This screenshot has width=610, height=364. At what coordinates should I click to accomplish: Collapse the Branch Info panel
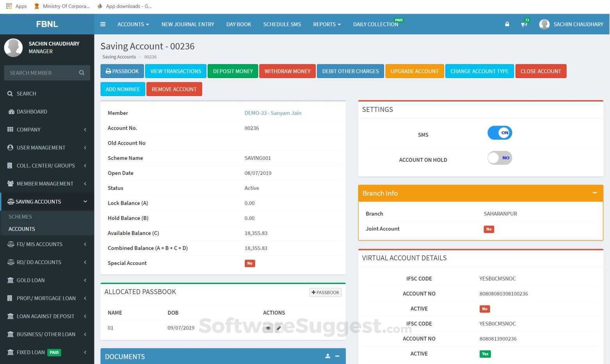click(594, 193)
